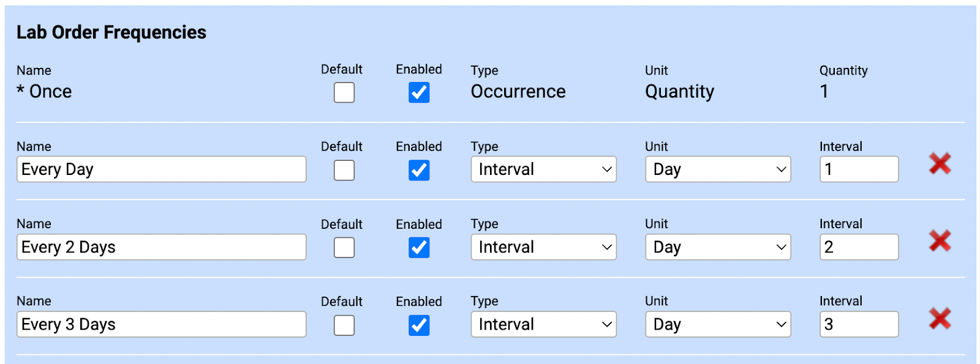Edit the Every 3 Days interval value

(x=859, y=324)
